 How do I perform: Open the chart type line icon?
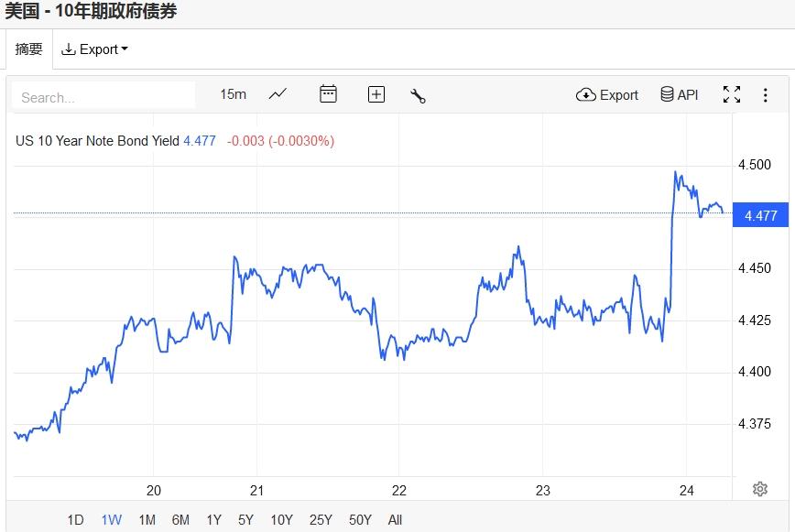[x=278, y=94]
